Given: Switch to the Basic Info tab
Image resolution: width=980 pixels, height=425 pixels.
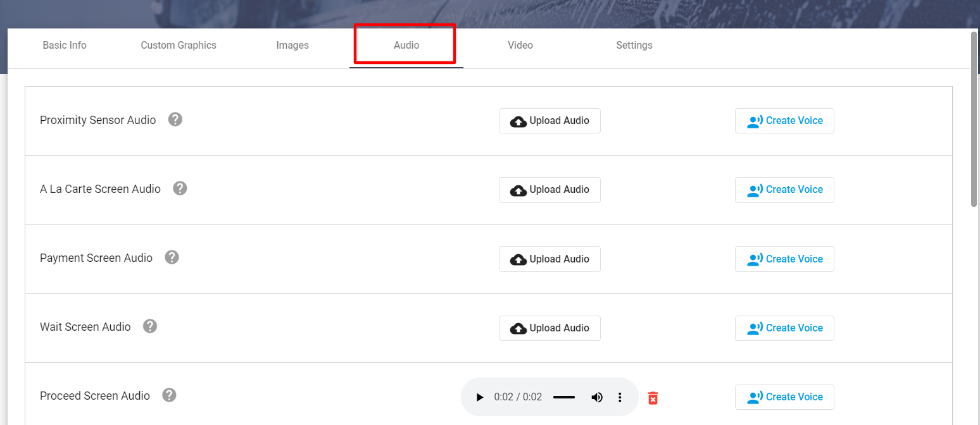Looking at the screenshot, I should 65,46.
